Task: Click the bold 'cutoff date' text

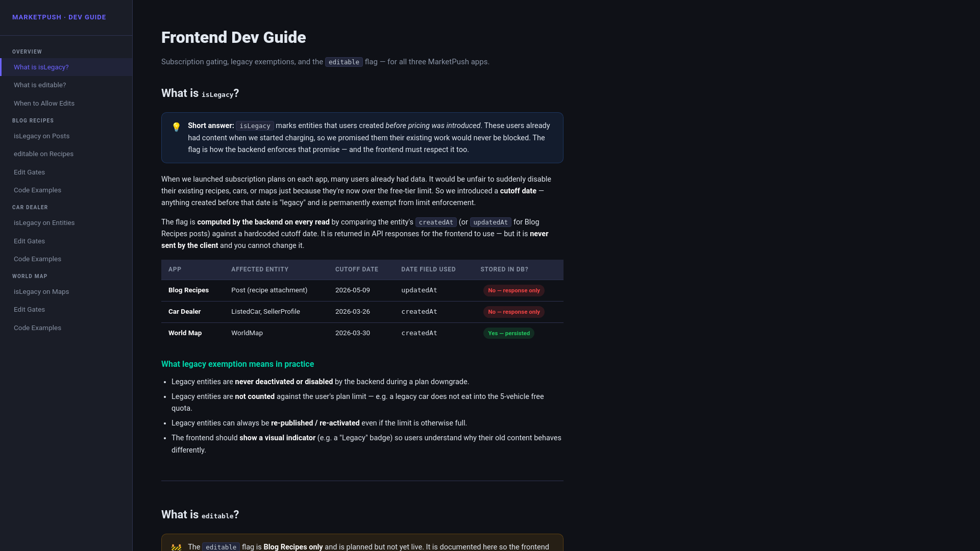Action: [518, 191]
